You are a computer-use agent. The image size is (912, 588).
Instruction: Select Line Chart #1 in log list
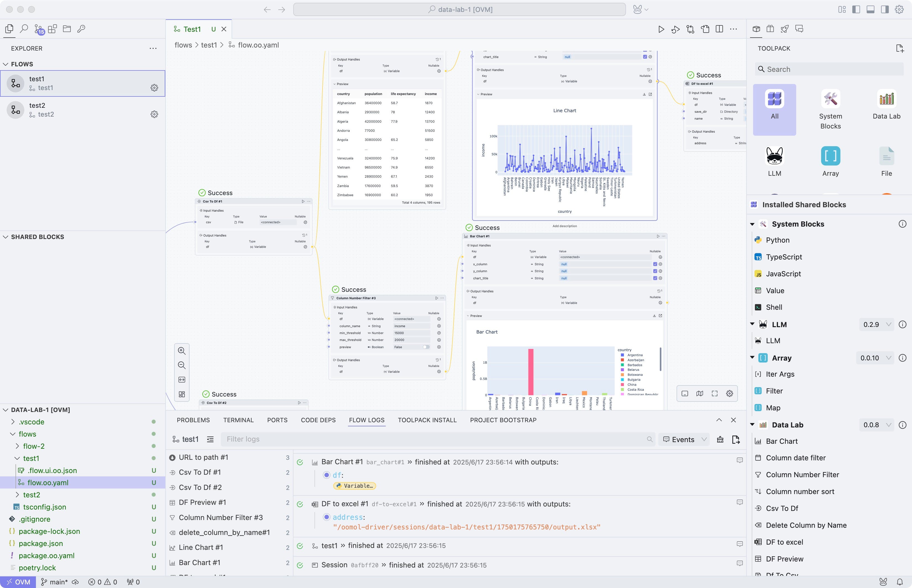tap(201, 548)
